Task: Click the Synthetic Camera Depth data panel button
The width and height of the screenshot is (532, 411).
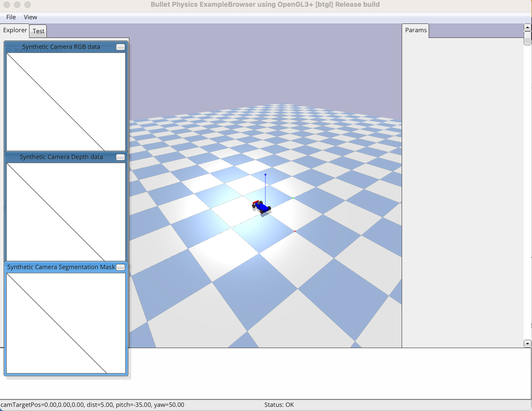Action: click(120, 157)
